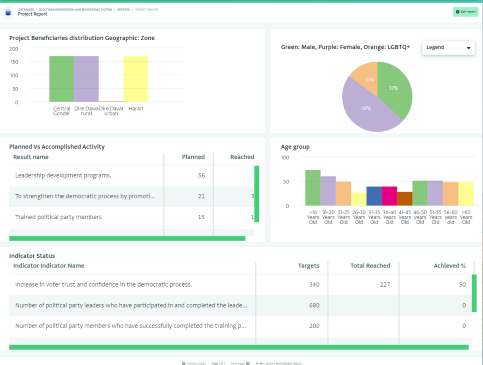Image resolution: width=483 pixels, height=365 pixels.
Task: Open the Reports breadcrumb link
Action: [123, 9]
